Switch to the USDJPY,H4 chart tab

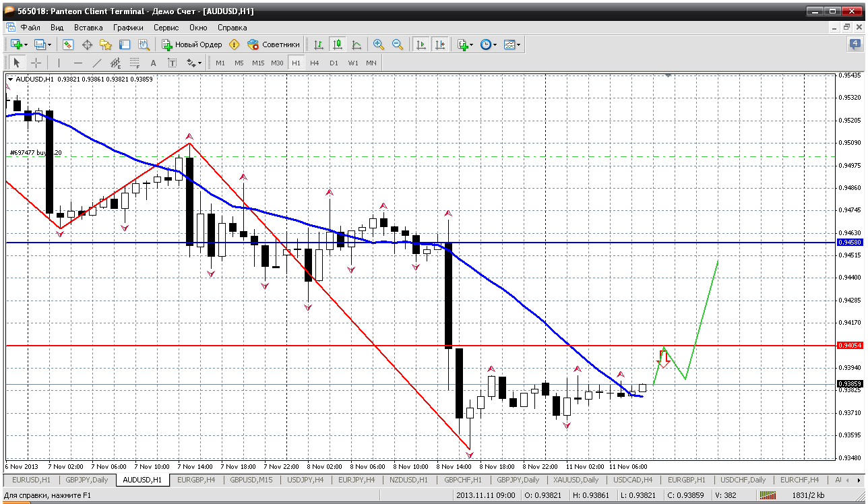tap(307, 480)
